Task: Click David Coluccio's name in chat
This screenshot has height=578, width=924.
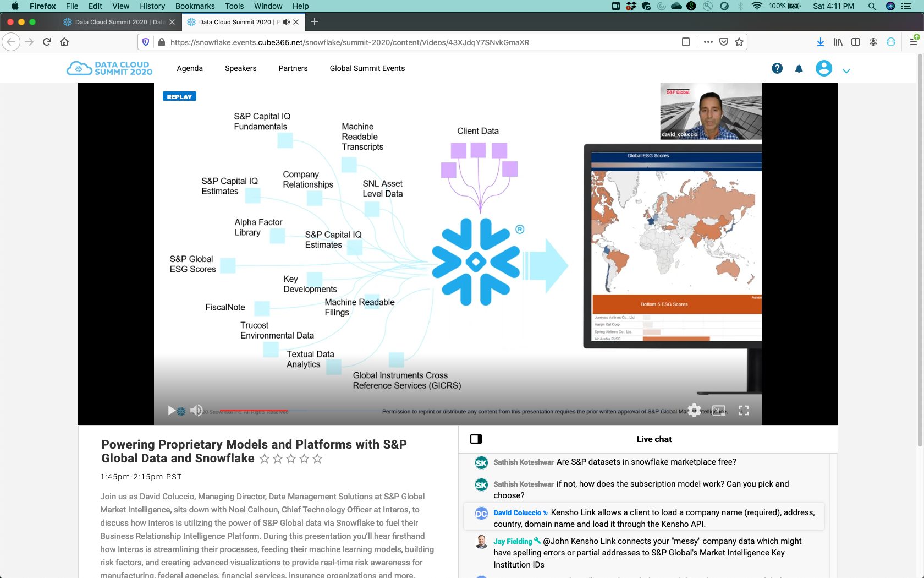Action: point(517,512)
